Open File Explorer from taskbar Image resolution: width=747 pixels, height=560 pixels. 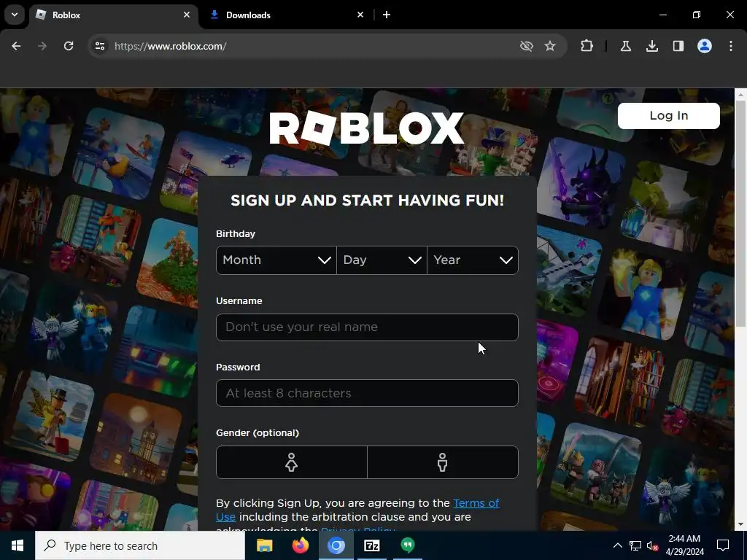[x=264, y=545]
